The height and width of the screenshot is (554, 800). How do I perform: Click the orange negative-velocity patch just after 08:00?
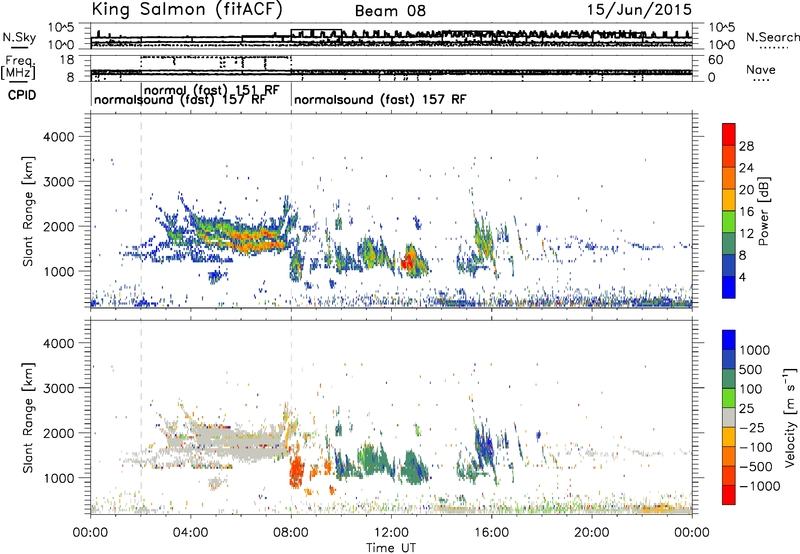[296, 471]
